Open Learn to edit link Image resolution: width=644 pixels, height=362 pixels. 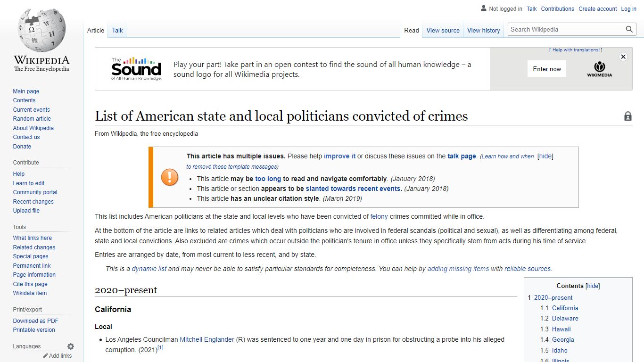29,183
